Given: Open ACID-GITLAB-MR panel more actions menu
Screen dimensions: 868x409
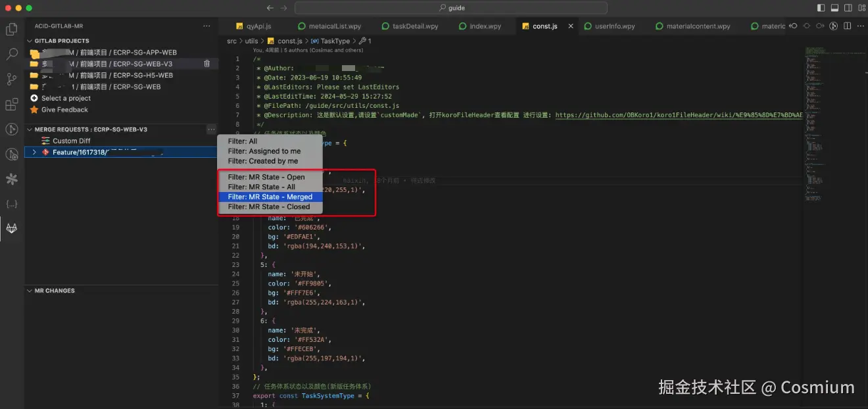Looking at the screenshot, I should pos(206,26).
